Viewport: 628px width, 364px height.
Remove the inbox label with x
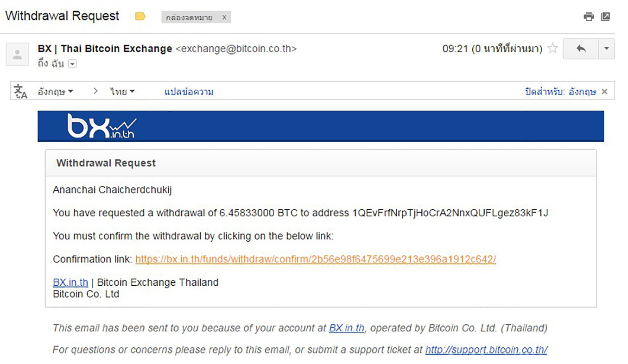(x=224, y=17)
